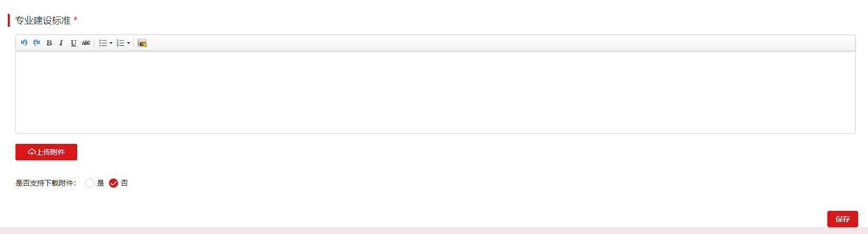Image resolution: width=868 pixels, height=234 pixels.
Task: Apply strikethrough with the ABC icon
Action: [x=86, y=43]
